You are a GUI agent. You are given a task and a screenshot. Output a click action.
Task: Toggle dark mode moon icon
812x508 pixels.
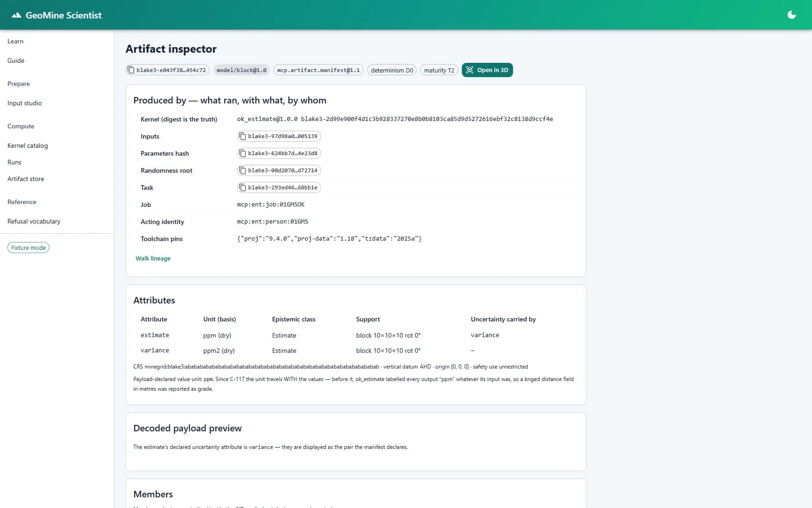(x=792, y=15)
